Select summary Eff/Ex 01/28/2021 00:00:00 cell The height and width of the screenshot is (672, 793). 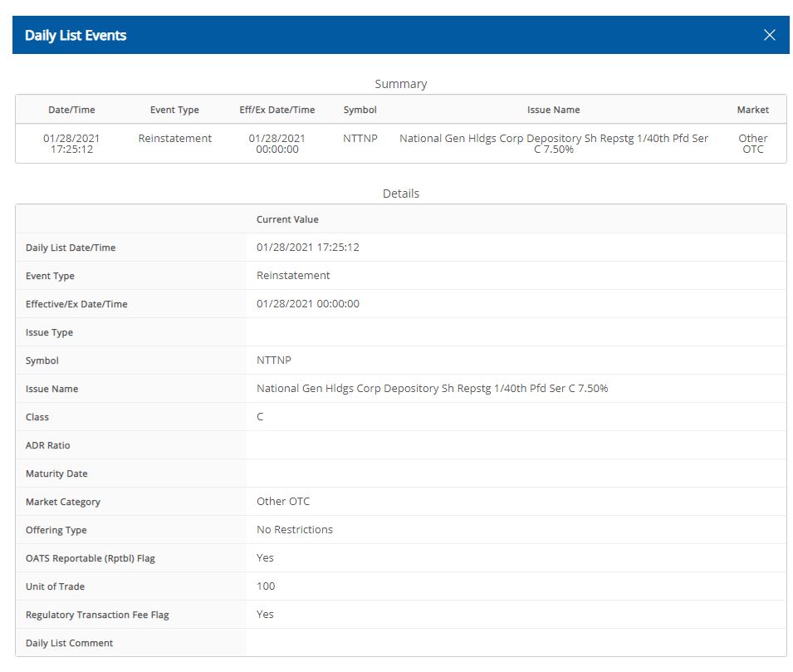click(277, 144)
